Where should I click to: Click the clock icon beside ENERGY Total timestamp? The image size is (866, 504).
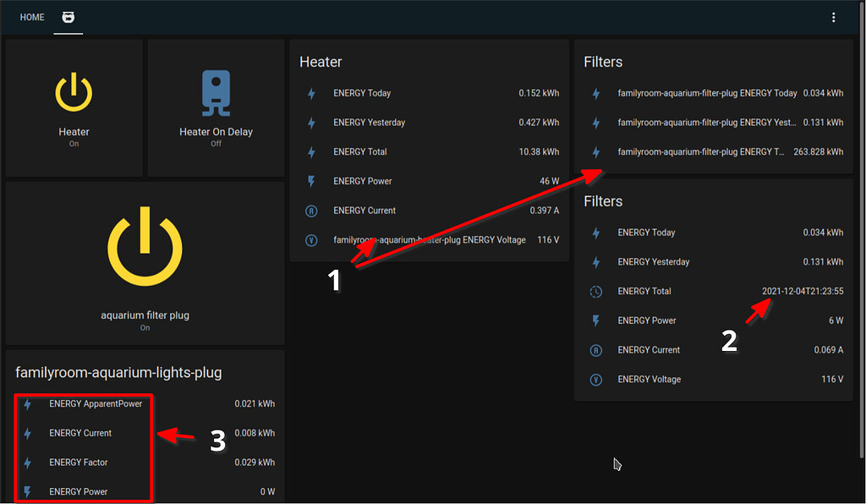(595, 291)
